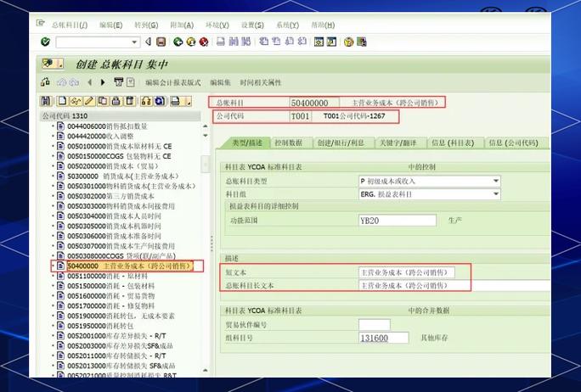
Task: Click the Find Next icon
Action: [x=245, y=42]
